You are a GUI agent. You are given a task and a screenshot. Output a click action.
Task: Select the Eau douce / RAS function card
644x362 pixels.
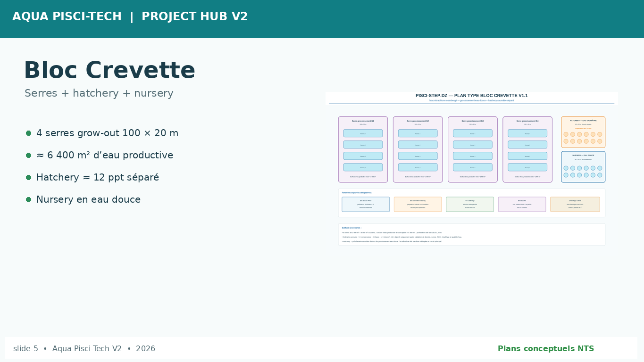pos(366,204)
